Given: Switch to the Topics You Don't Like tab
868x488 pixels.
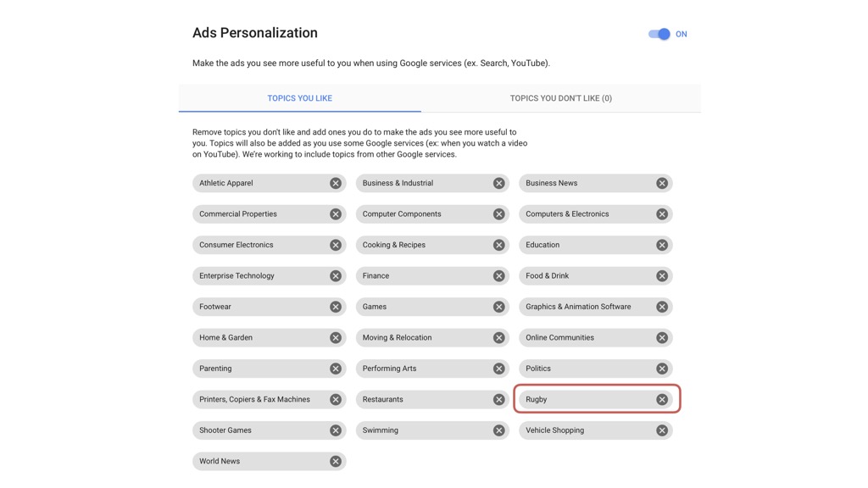Looking at the screenshot, I should click(x=561, y=98).
